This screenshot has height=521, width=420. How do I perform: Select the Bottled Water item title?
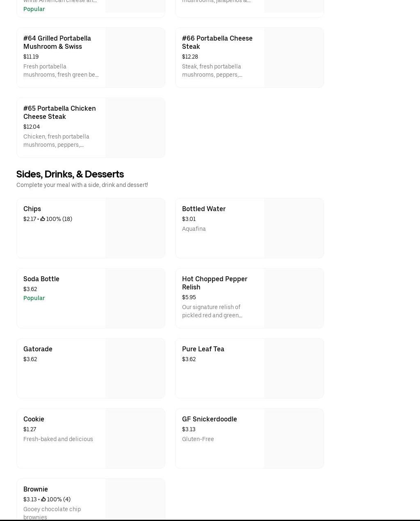point(203,209)
